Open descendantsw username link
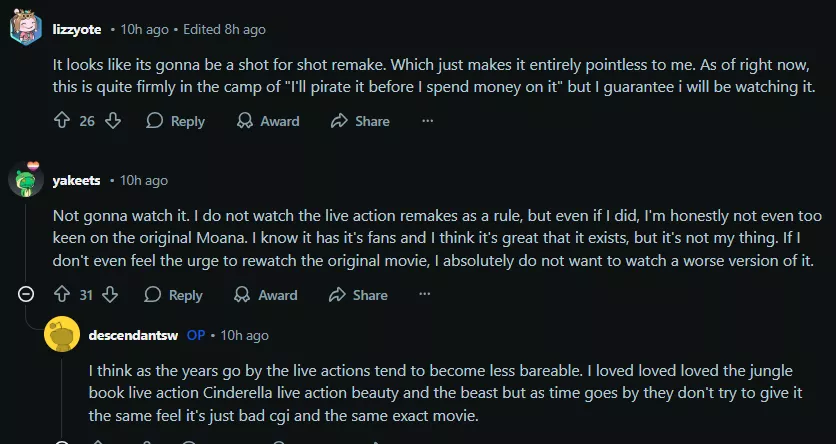 [x=132, y=335]
